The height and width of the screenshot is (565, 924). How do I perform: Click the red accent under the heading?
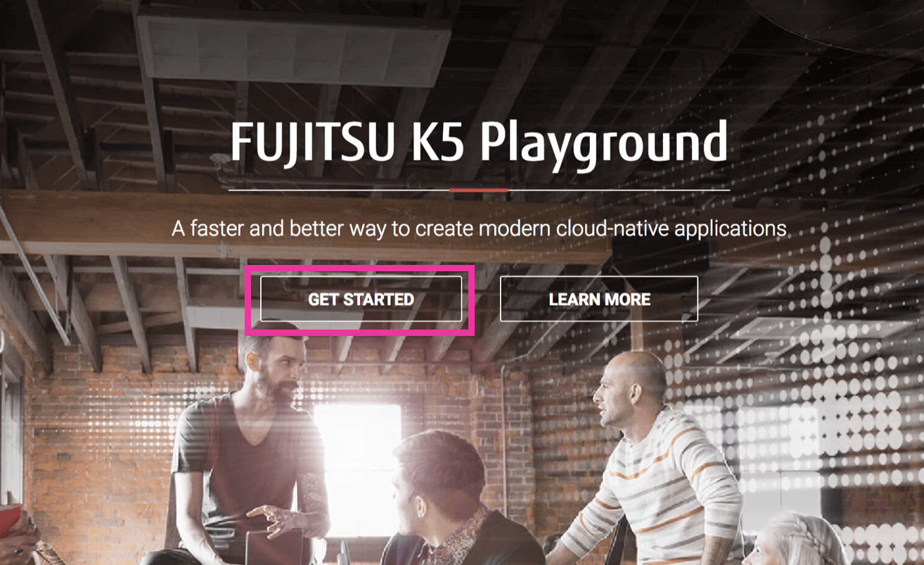[x=479, y=190]
